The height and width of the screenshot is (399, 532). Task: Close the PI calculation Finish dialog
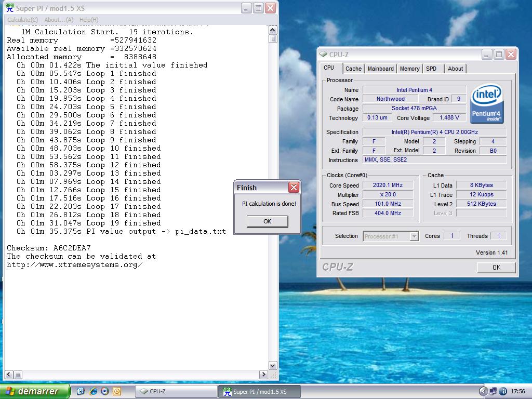tap(294, 188)
